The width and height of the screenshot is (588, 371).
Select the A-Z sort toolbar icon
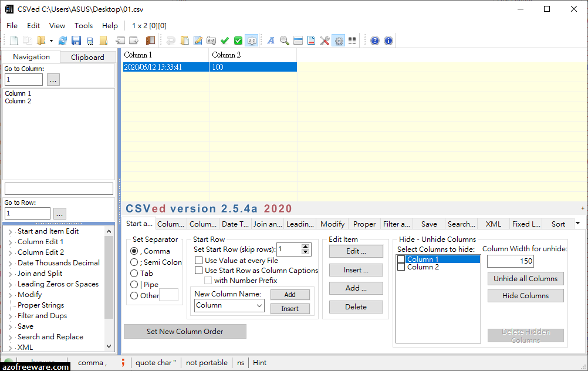click(x=252, y=41)
